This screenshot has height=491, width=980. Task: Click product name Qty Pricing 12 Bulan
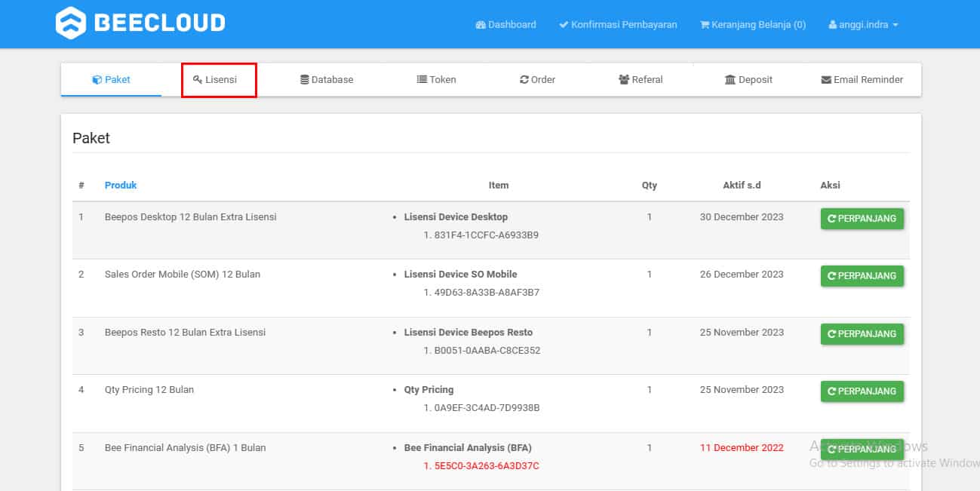click(149, 389)
